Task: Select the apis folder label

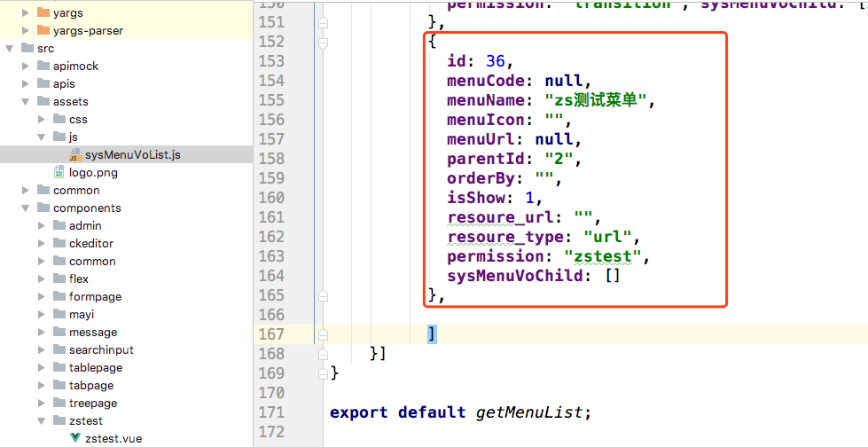Action: 64,83
